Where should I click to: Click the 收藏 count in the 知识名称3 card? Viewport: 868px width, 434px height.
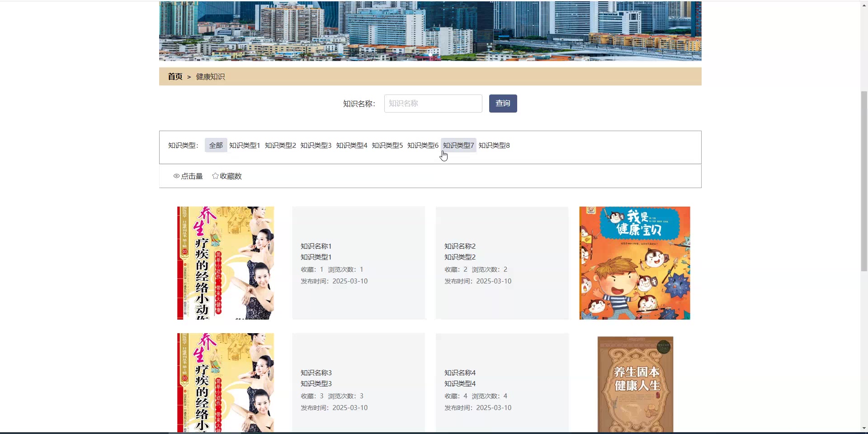pos(312,396)
